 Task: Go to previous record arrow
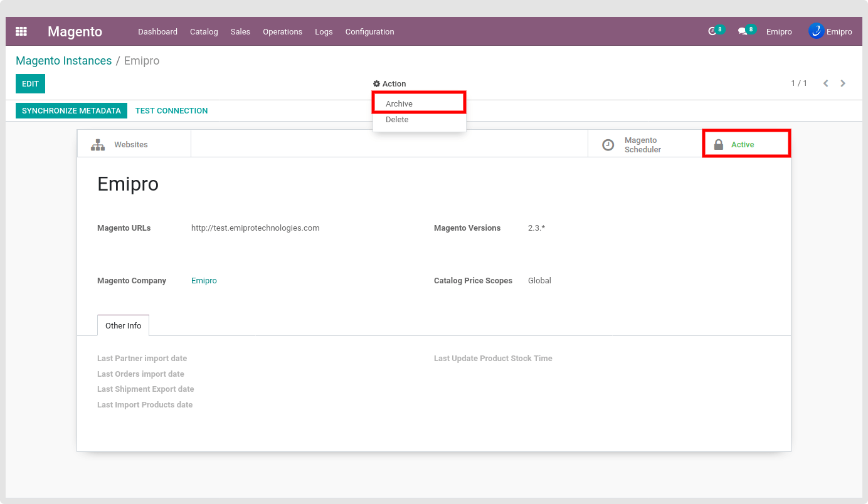825,83
